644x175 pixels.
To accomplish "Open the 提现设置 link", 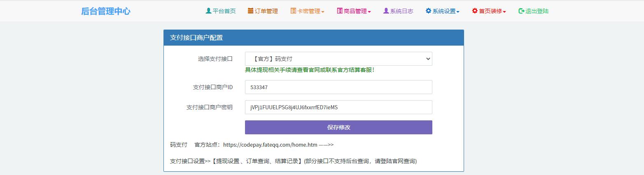I will point(228,161).
